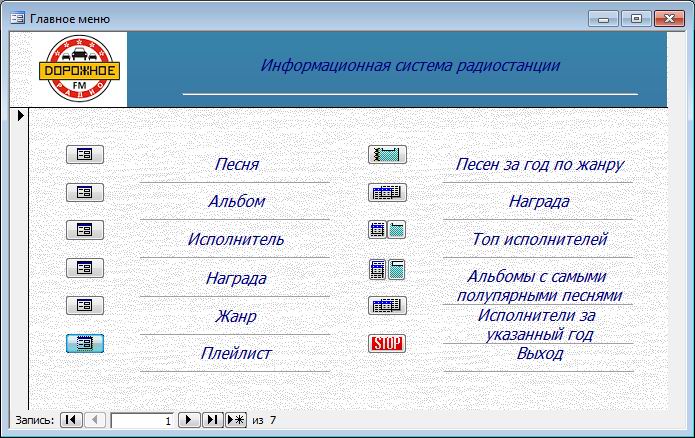Jump to the last record

click(212, 421)
